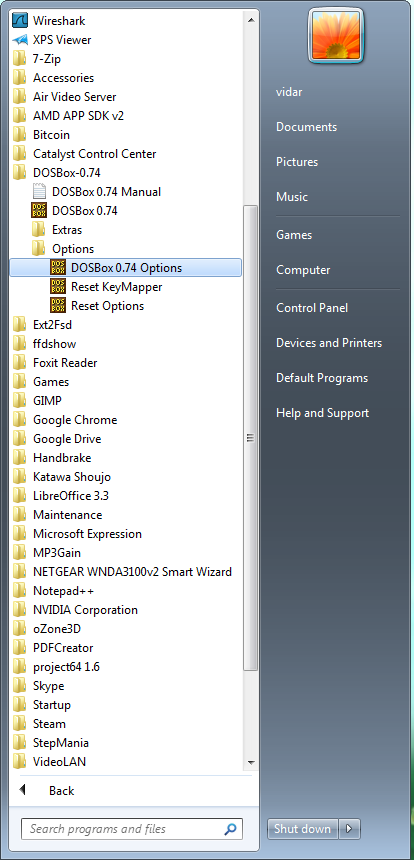Click the GIMP folder icon

[x=20, y=401]
